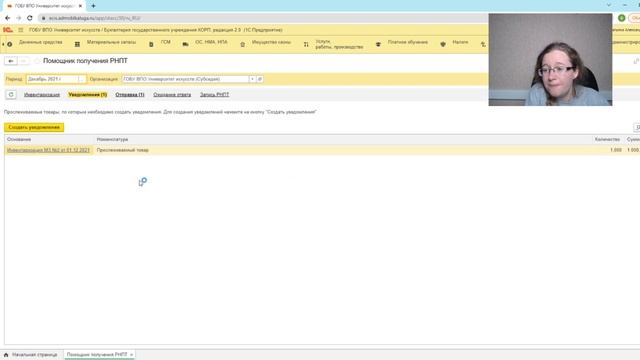Image resolution: width=640 pixels, height=360 pixels.
Task: Click the Услуги, работы arrows icon
Action: click(306, 44)
